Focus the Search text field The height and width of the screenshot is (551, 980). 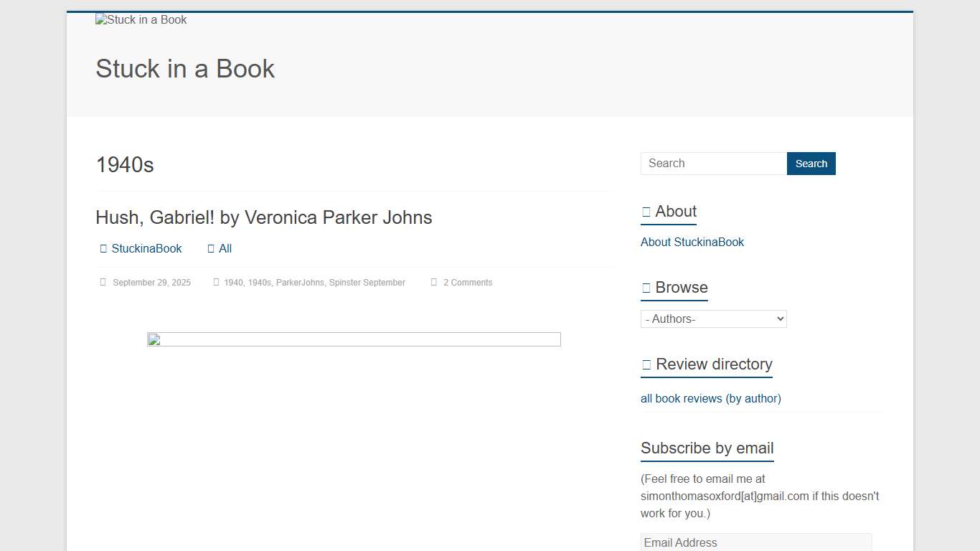coord(713,164)
